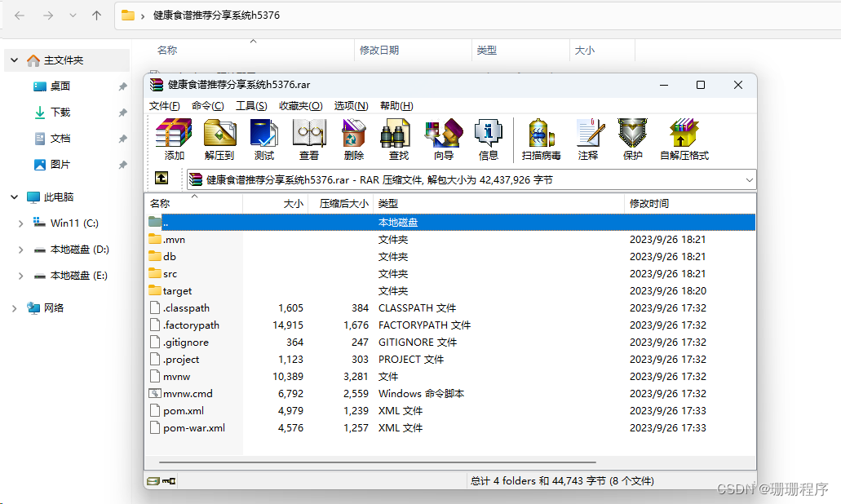Expand the 网络 tree node
Image resolution: width=841 pixels, height=504 pixels.
pyautogui.click(x=15, y=308)
